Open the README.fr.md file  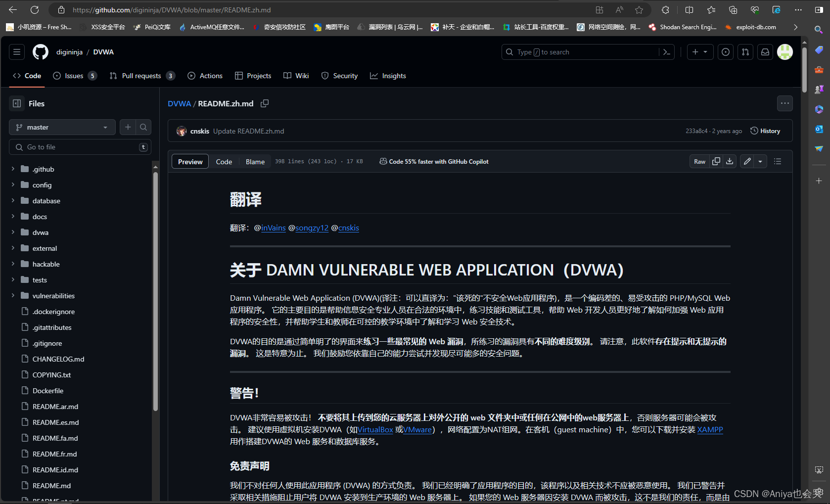(55, 454)
